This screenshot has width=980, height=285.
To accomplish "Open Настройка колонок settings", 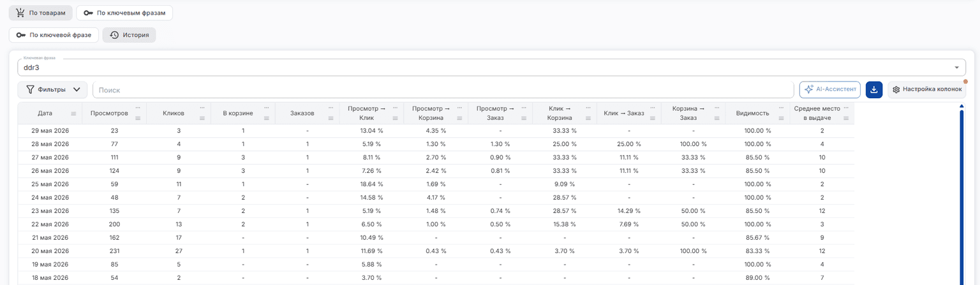I will [x=926, y=90].
